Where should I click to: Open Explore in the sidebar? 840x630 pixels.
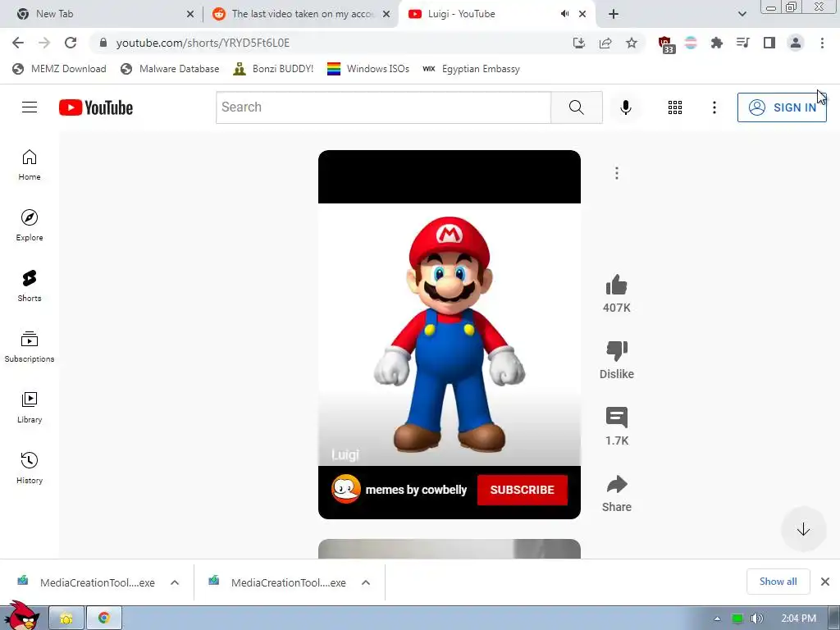30,226
